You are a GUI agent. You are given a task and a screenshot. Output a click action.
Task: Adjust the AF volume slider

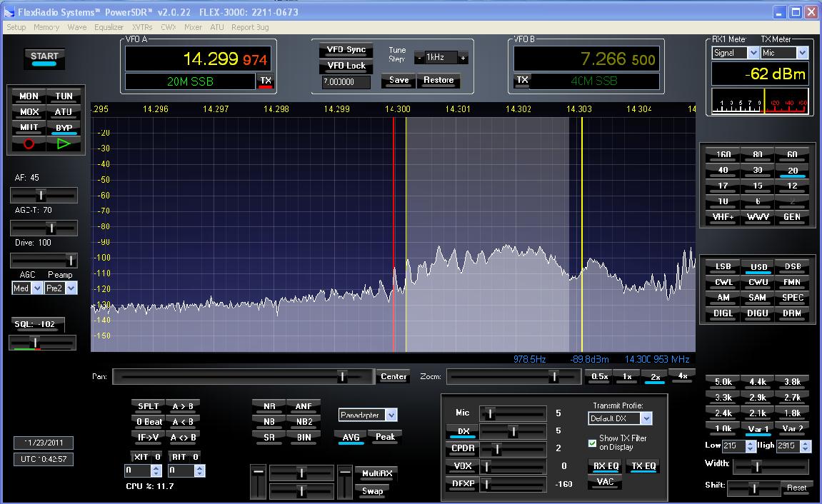(44, 196)
